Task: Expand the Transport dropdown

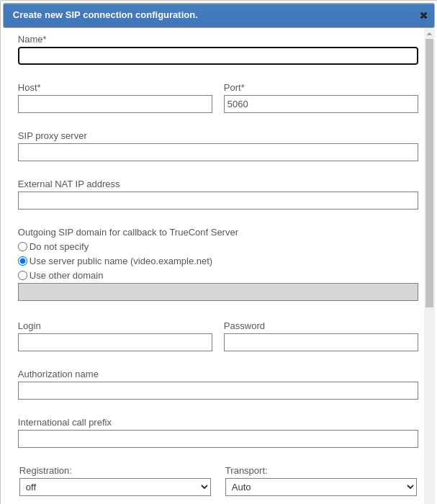Action: [321, 487]
